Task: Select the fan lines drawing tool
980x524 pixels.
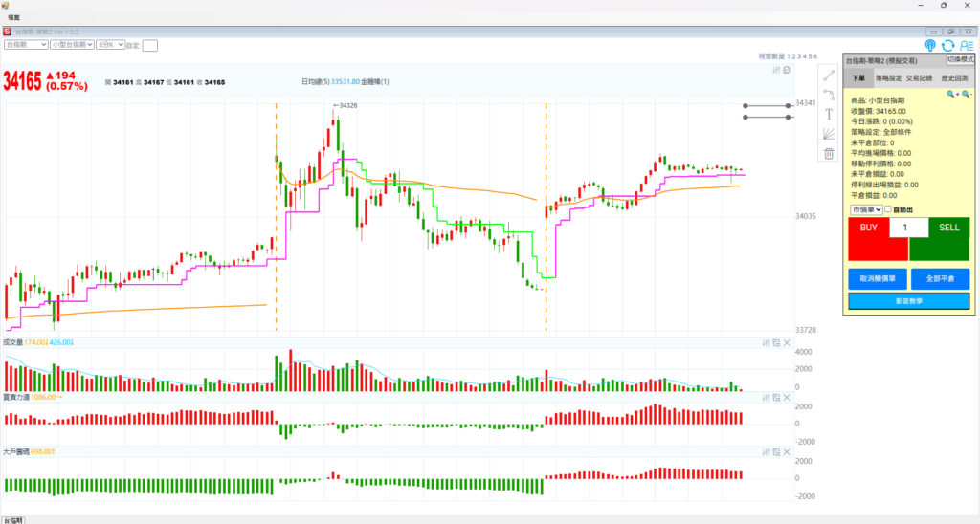Action: [x=829, y=134]
